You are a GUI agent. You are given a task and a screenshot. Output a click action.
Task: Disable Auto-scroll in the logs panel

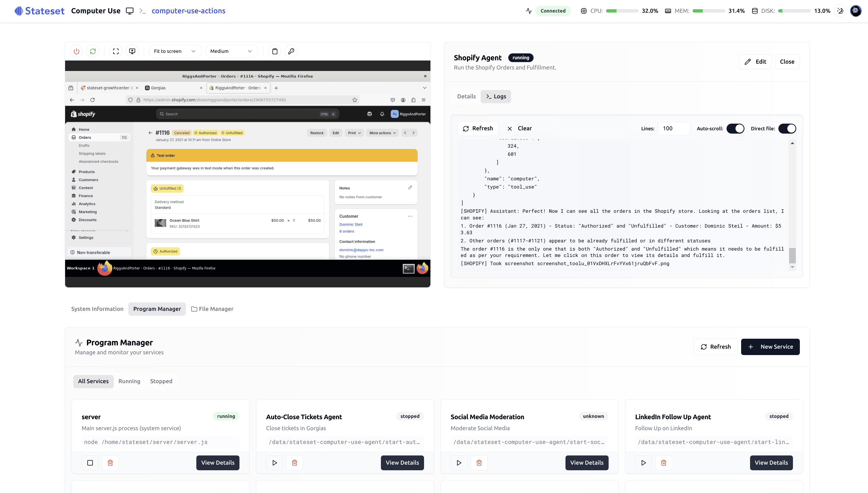point(736,128)
